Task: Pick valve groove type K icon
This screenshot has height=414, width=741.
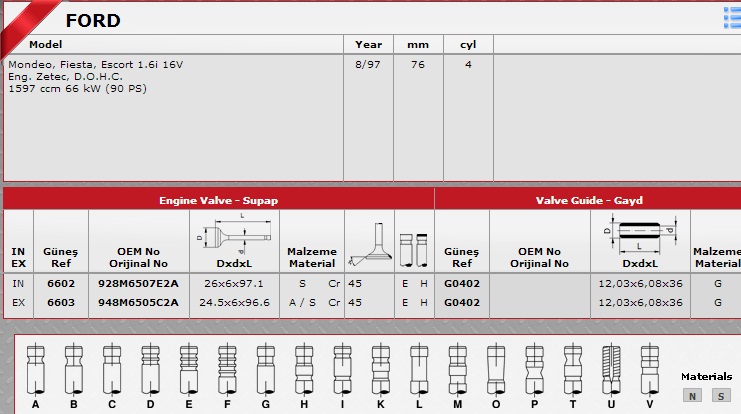Action: (381, 369)
